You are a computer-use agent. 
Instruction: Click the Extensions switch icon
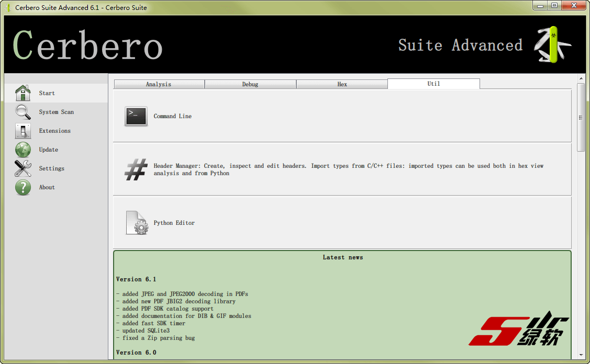click(x=23, y=131)
